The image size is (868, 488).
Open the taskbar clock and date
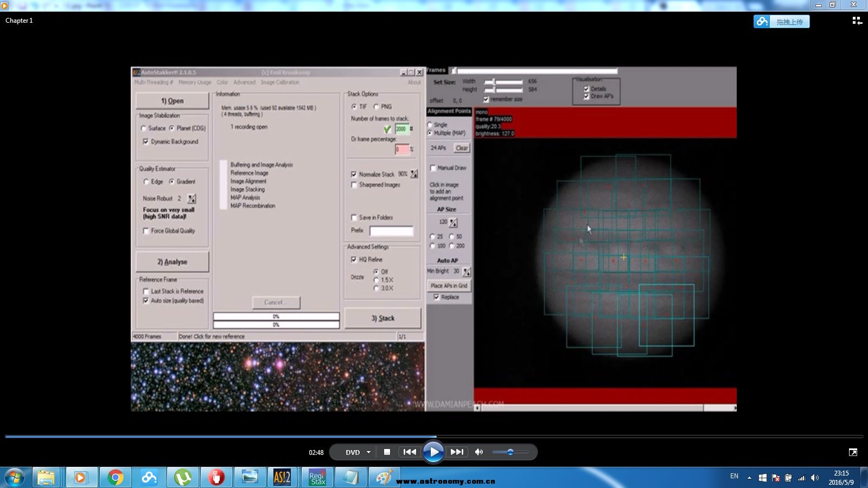[x=841, y=478]
